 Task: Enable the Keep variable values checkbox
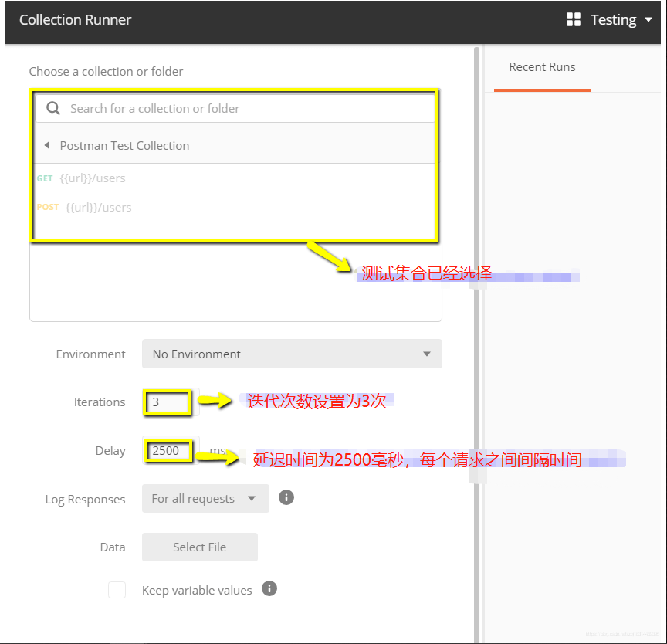117,590
